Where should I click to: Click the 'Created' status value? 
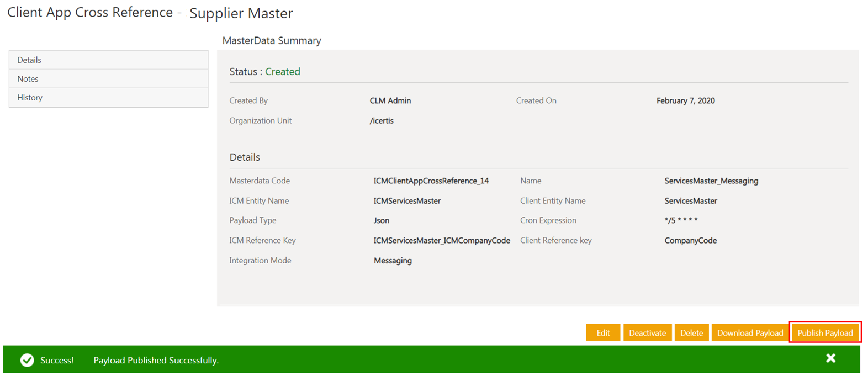click(x=282, y=72)
